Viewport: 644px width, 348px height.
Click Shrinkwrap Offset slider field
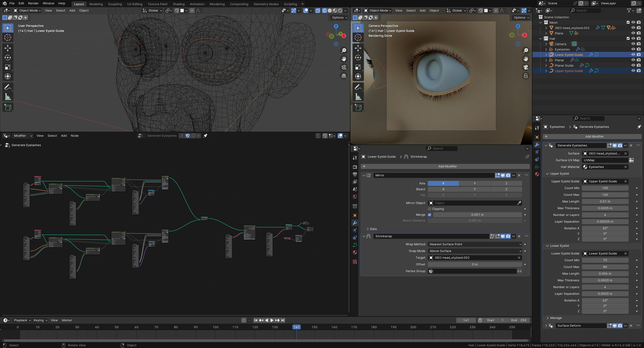tap(475, 264)
